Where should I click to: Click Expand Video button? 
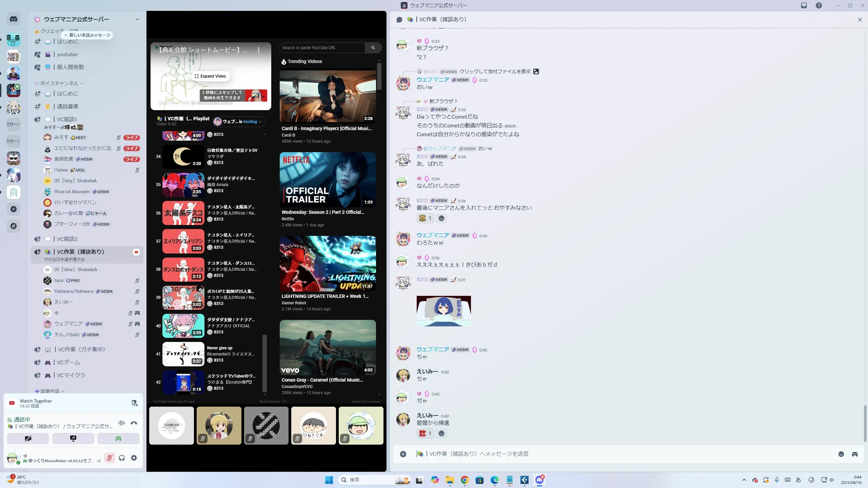[x=210, y=76]
